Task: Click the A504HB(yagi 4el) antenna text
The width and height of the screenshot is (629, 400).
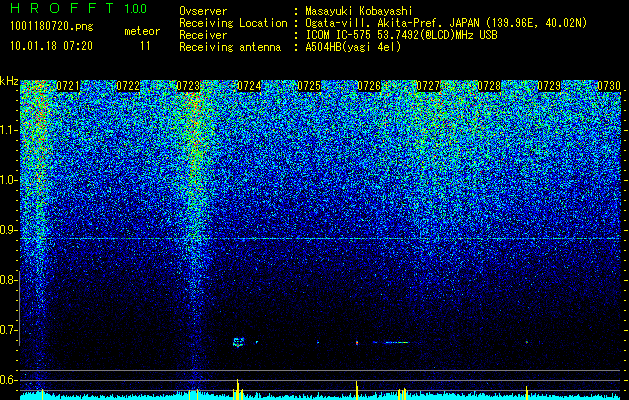Action: click(x=353, y=47)
